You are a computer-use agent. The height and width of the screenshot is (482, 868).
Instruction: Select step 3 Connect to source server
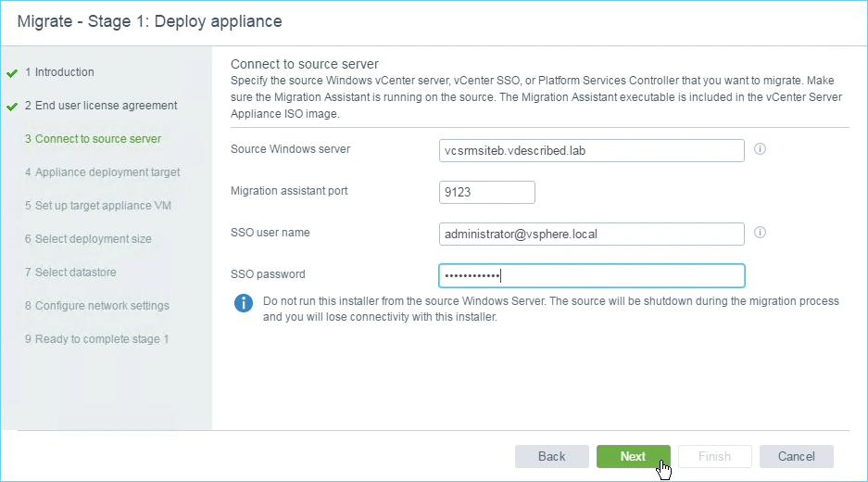[93, 138]
